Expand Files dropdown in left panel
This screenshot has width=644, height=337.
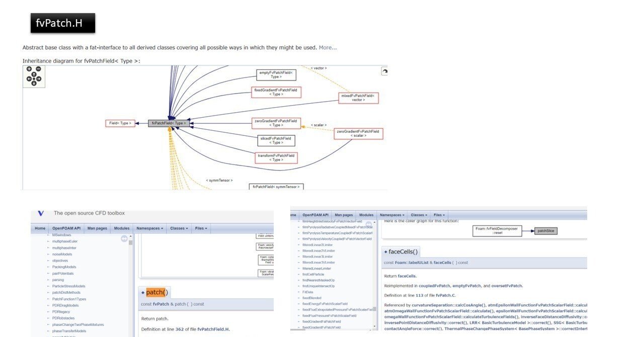pyautogui.click(x=201, y=228)
